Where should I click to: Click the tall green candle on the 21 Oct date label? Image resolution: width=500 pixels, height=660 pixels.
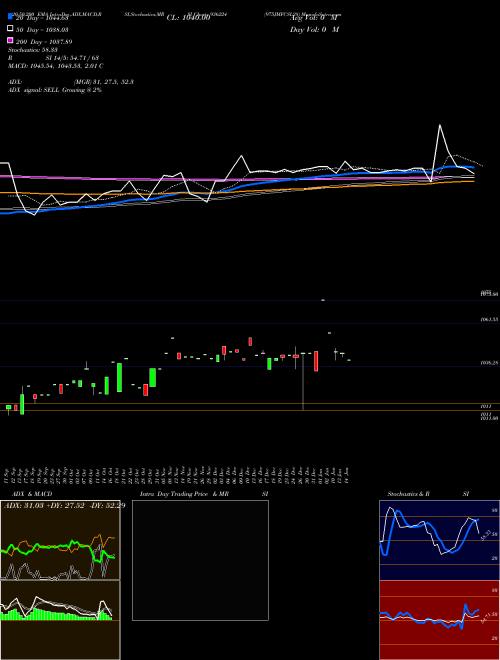[x=120, y=378]
